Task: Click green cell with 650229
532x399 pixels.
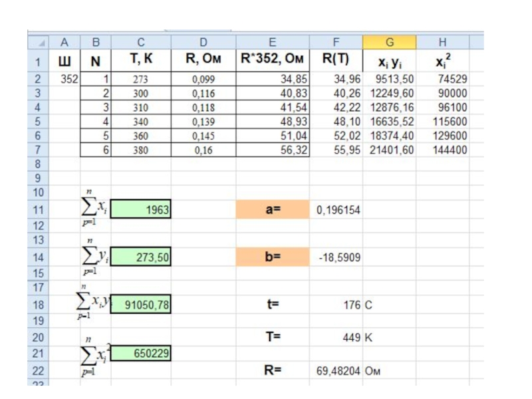Action: click(141, 354)
